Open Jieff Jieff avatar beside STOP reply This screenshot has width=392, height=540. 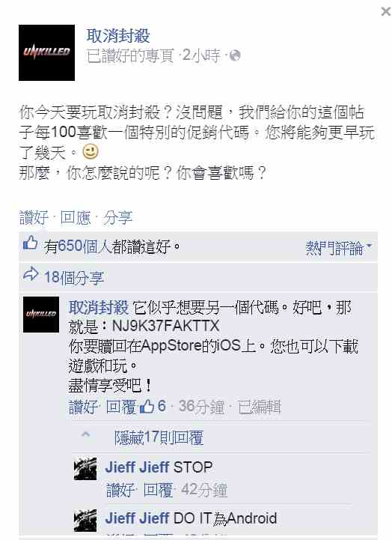coord(85,469)
